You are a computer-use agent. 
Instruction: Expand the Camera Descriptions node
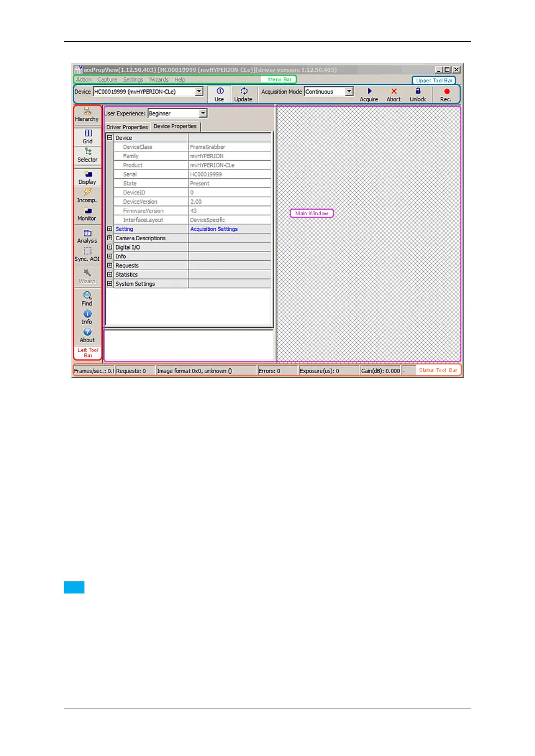point(110,238)
